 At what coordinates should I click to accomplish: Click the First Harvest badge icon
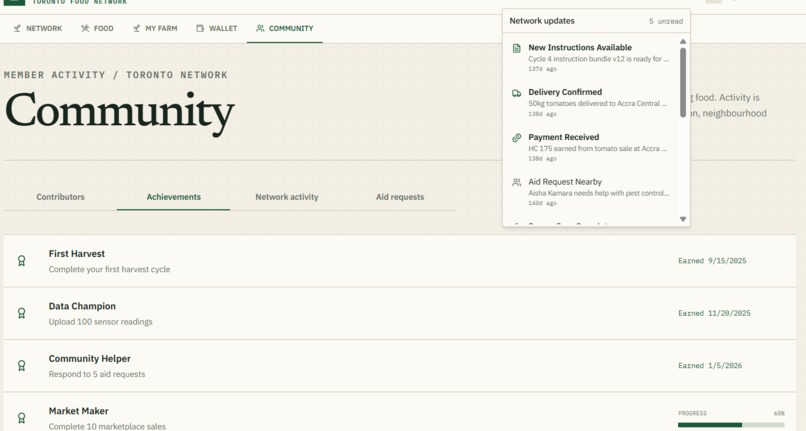(22, 261)
